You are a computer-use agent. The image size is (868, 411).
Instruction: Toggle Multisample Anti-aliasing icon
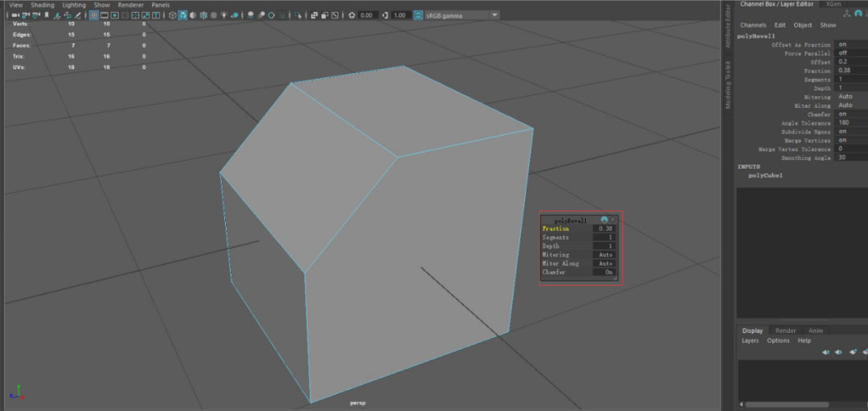(272, 15)
